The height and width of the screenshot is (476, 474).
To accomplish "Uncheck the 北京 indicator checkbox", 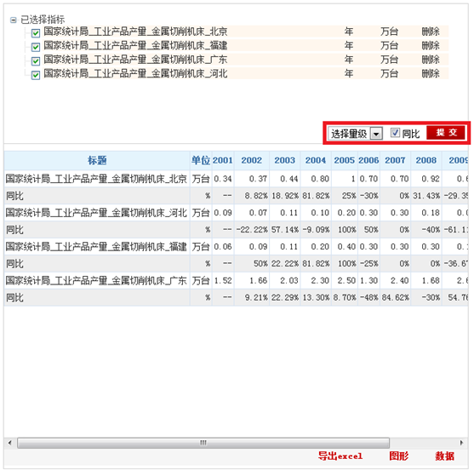I will pos(36,33).
